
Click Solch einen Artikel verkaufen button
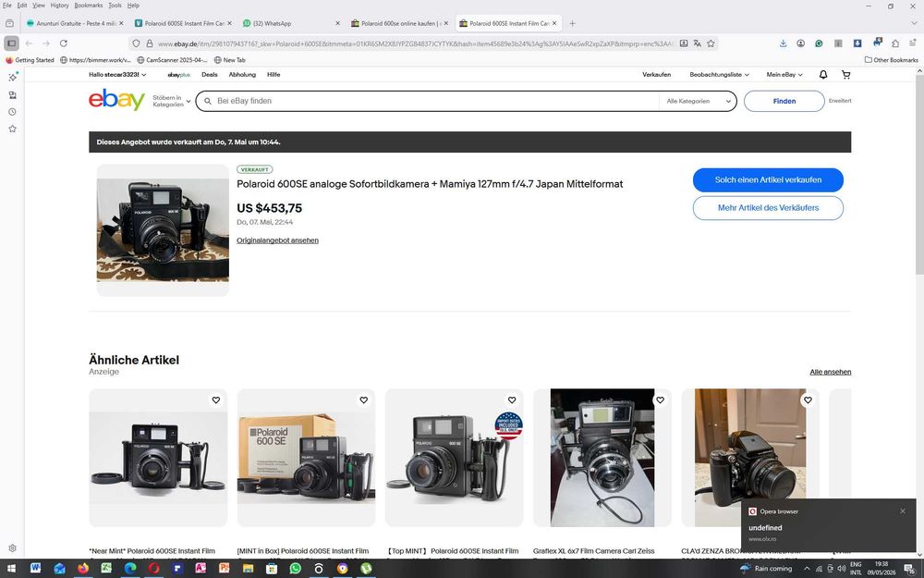pyautogui.click(x=768, y=180)
